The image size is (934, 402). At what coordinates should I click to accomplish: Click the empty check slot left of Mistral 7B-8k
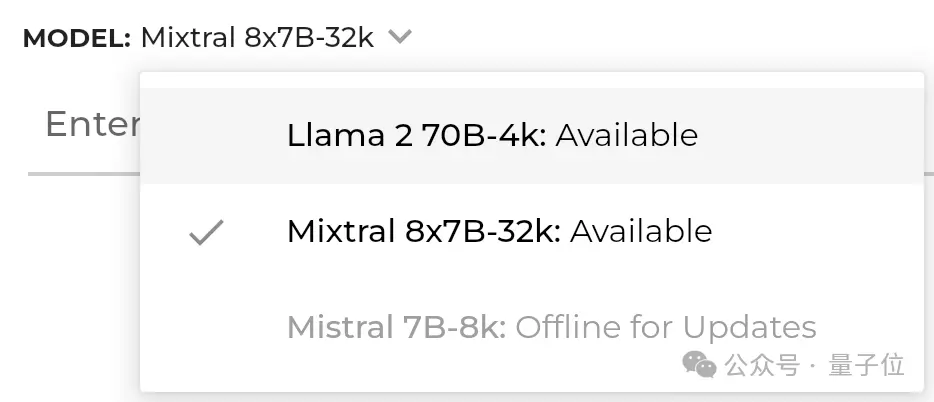click(206, 327)
